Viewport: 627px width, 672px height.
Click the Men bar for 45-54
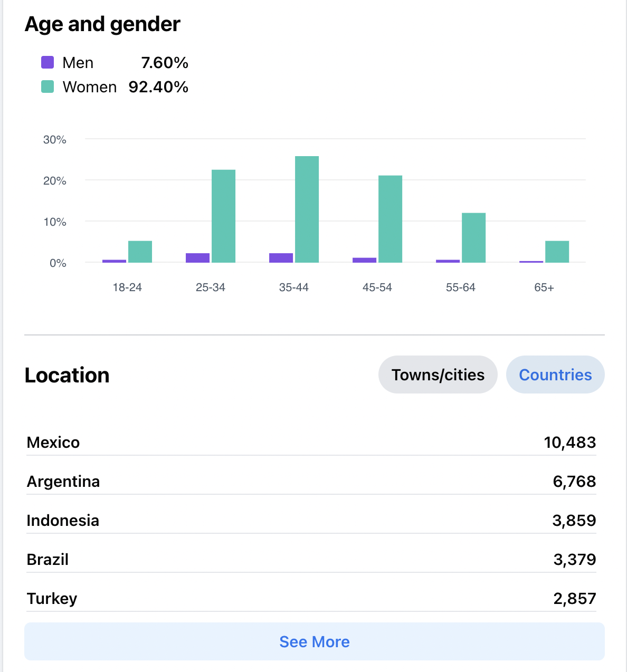[364, 260]
